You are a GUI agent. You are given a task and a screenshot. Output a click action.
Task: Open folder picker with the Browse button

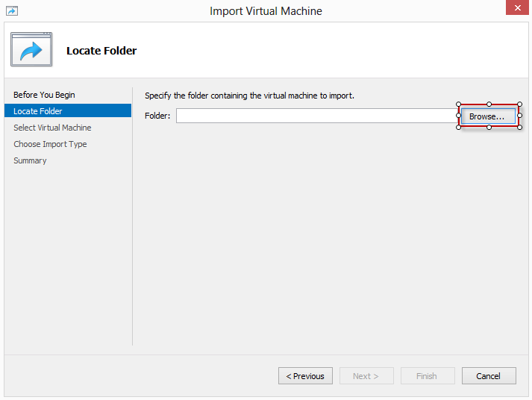tap(488, 116)
